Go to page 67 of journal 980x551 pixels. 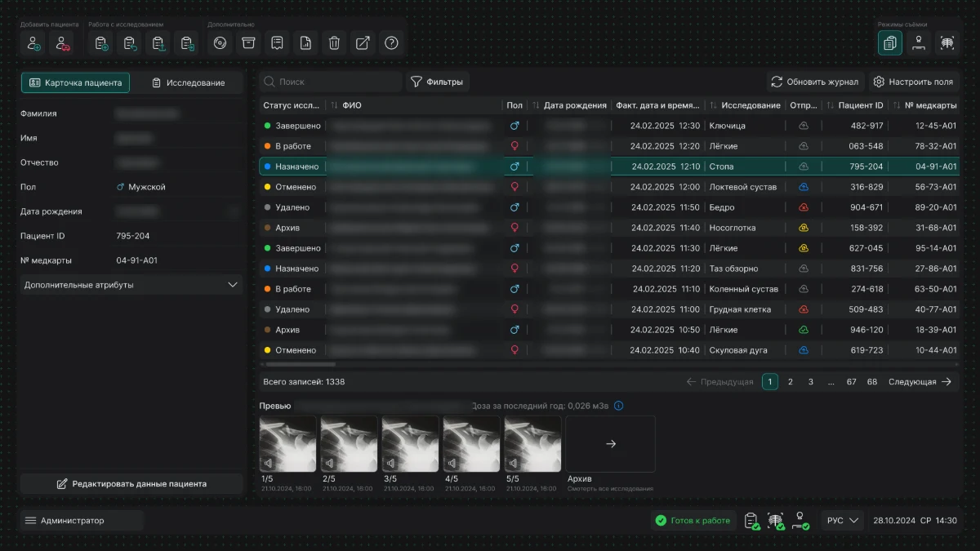(852, 382)
